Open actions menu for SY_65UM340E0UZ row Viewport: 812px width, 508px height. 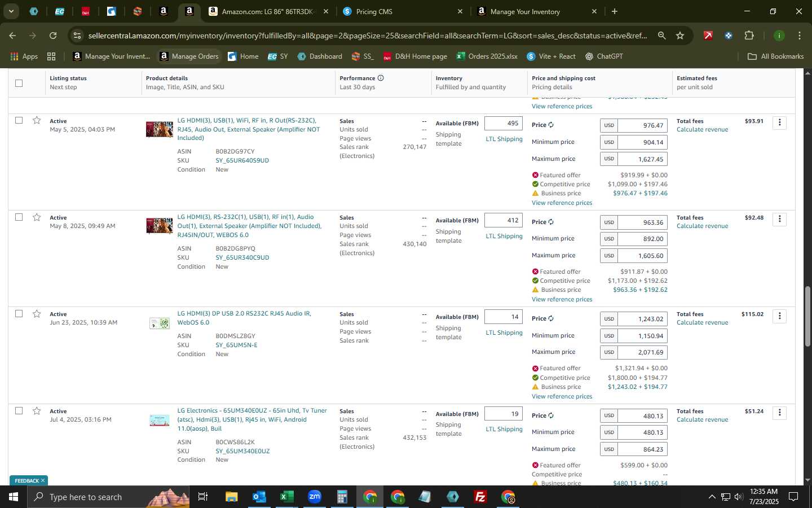779,413
